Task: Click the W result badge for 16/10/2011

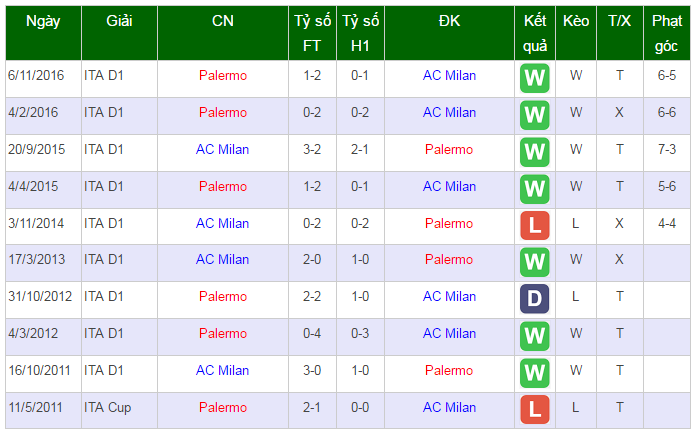Action: (x=534, y=372)
